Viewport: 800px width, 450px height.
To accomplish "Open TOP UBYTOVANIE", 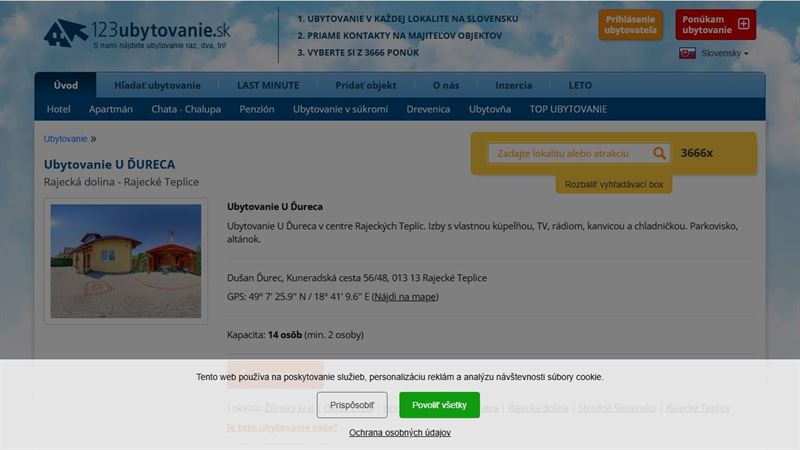I will coord(568,109).
